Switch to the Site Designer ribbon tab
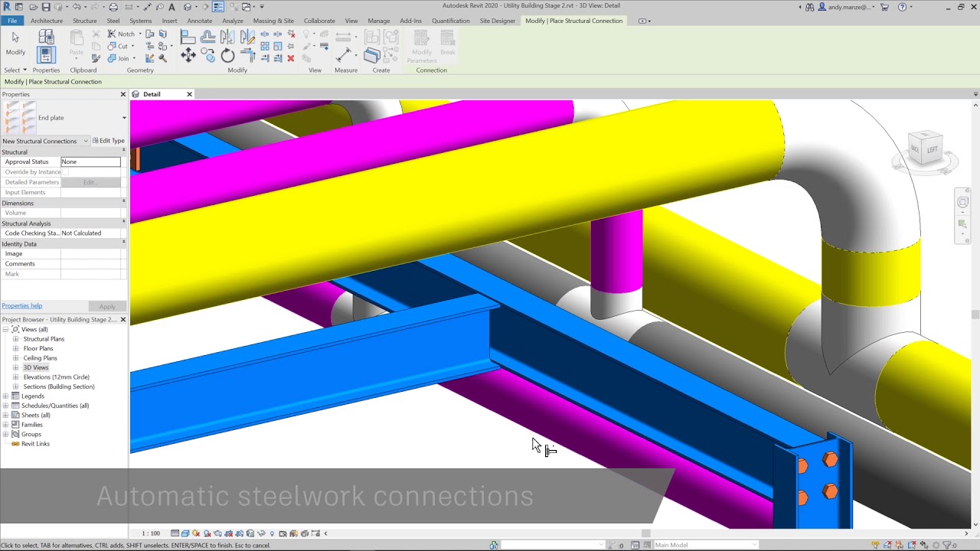980x551 pixels. point(498,21)
